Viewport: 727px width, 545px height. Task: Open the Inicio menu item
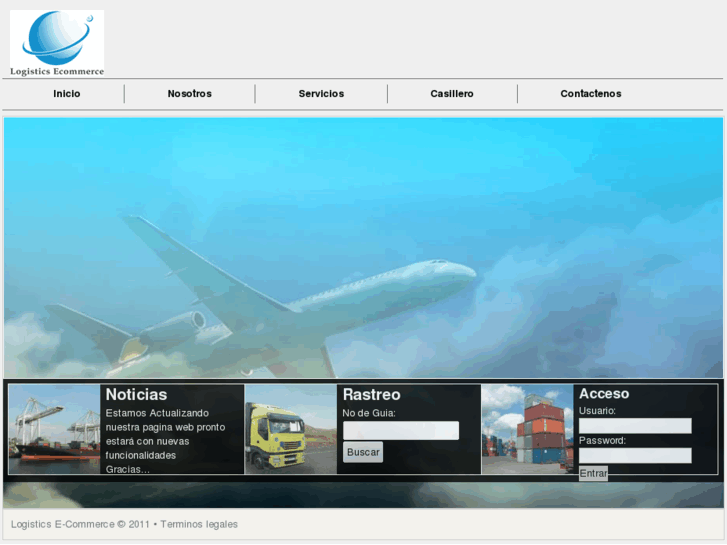(x=67, y=94)
